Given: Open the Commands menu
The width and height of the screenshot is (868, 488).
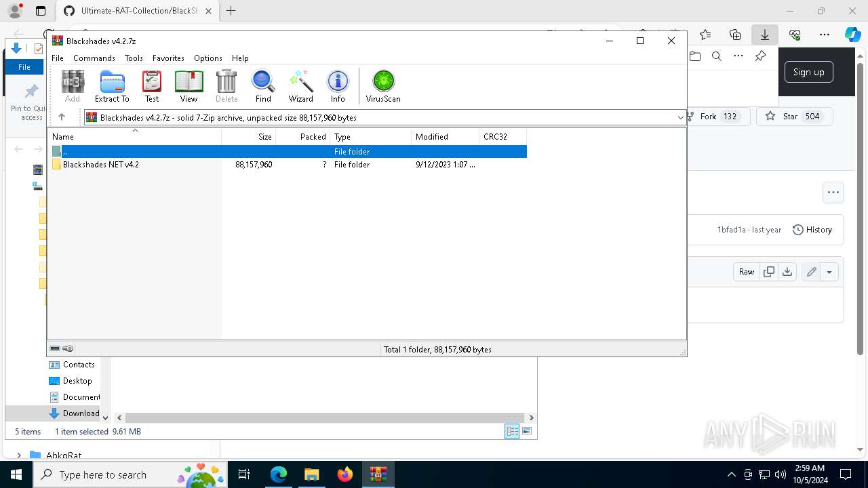Looking at the screenshot, I should (x=94, y=58).
